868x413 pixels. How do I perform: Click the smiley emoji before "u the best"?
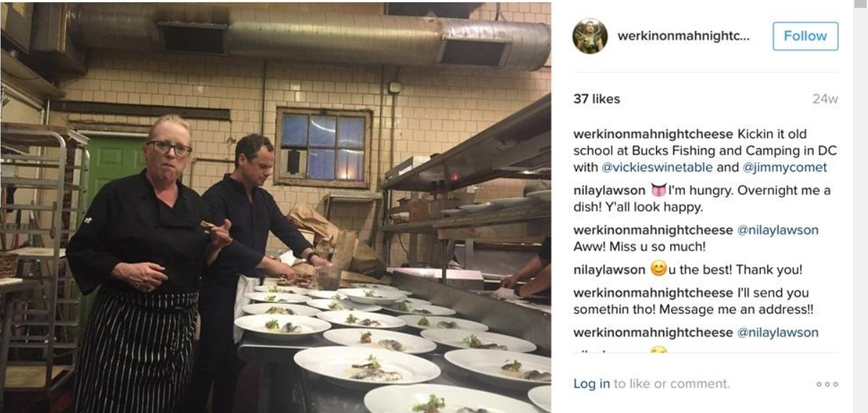click(658, 270)
